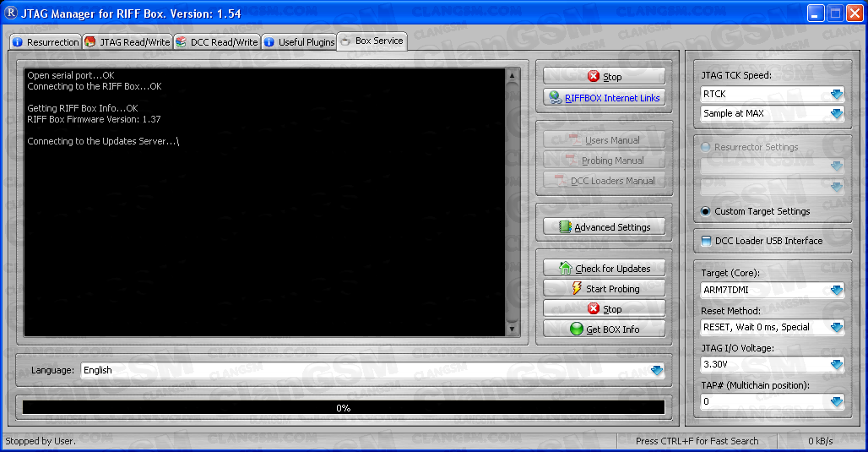This screenshot has height=452, width=868.
Task: Click 'Connecting to the Updates Server' log line
Action: pyautogui.click(x=103, y=141)
